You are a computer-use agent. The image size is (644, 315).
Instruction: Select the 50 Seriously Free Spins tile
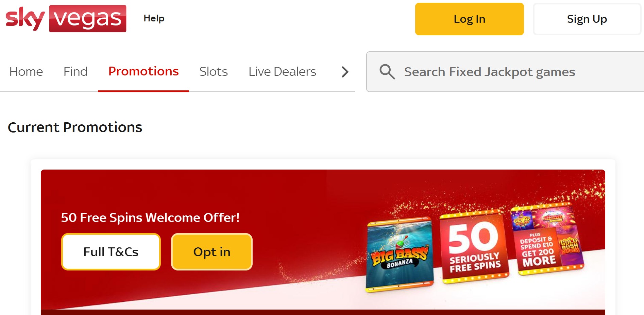[x=474, y=247]
